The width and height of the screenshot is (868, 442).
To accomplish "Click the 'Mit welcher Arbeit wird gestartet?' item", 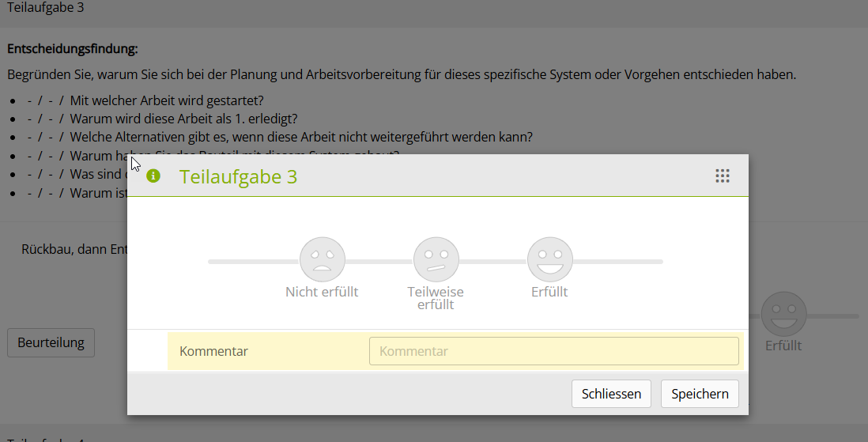I will 166,100.
